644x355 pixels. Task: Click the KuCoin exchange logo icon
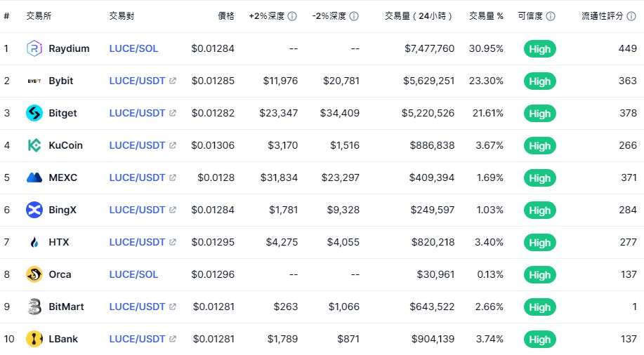[x=34, y=145]
